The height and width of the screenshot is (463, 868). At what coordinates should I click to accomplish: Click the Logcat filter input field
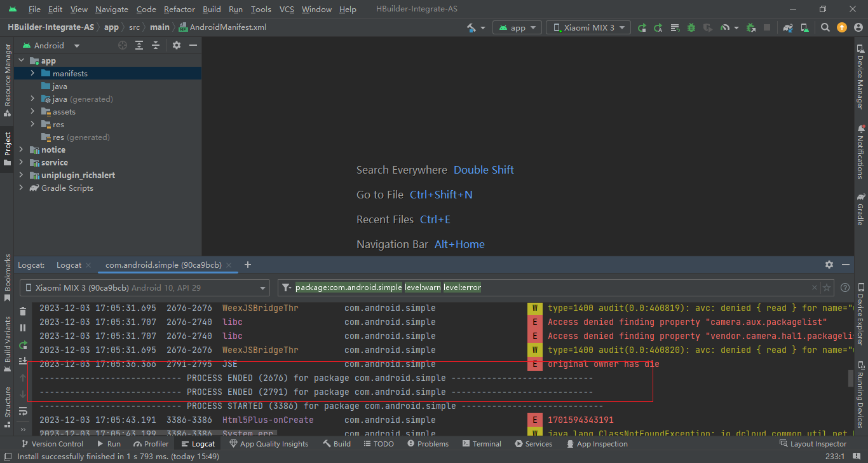[546, 287]
